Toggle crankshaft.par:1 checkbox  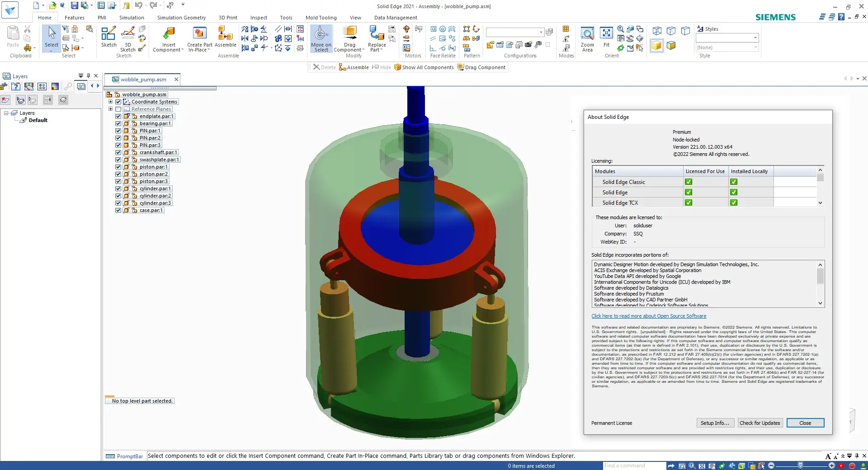click(x=118, y=152)
